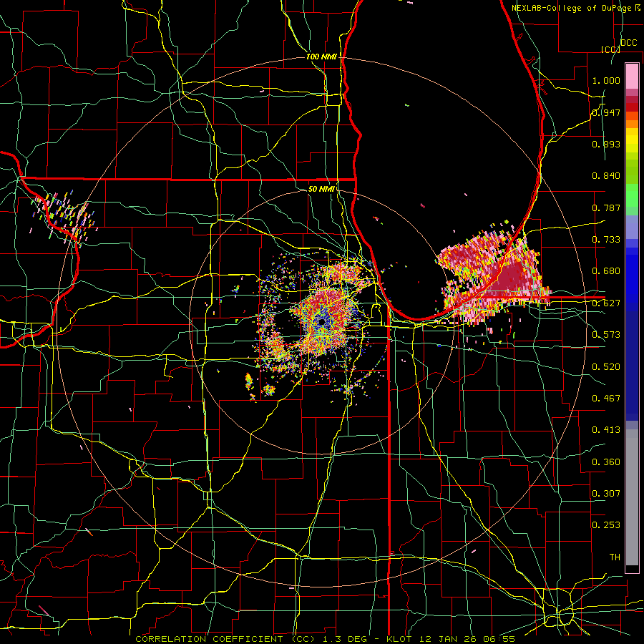Image resolution: width=644 pixels, height=644 pixels.
Task: Select the 0.627 legend value
Action: (x=606, y=303)
